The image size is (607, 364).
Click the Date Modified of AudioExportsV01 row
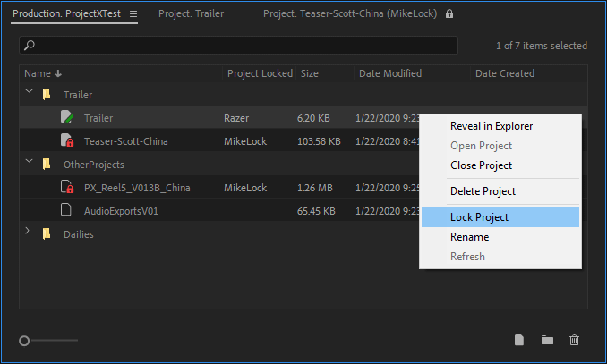388,211
